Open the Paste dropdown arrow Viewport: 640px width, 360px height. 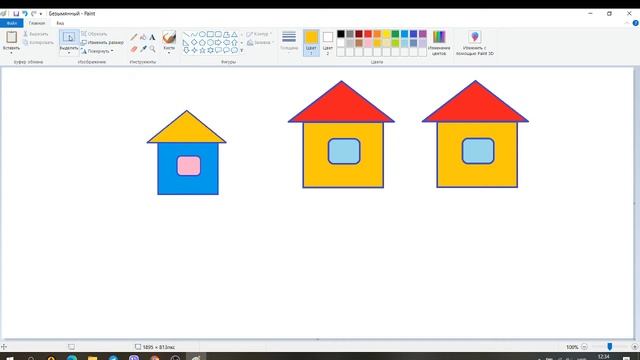tap(11, 53)
